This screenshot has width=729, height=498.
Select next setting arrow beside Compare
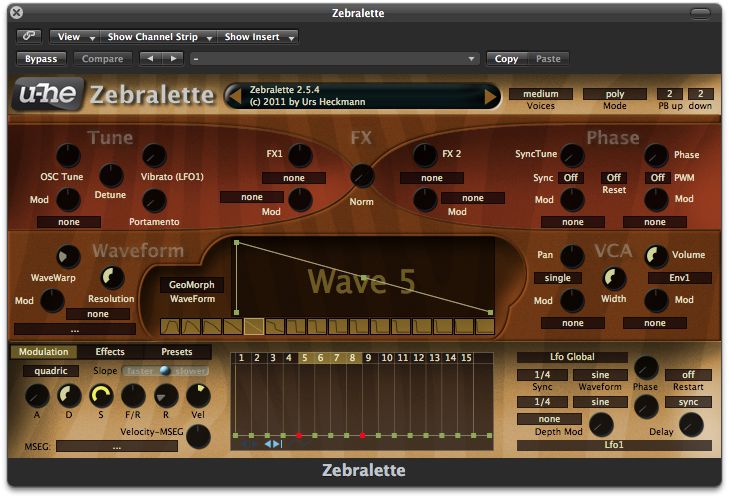(173, 59)
